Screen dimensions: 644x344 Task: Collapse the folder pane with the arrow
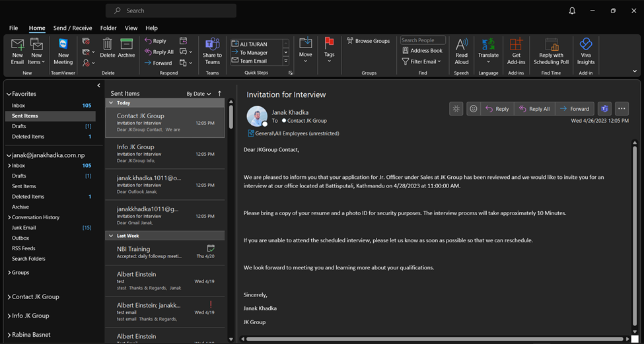98,85
